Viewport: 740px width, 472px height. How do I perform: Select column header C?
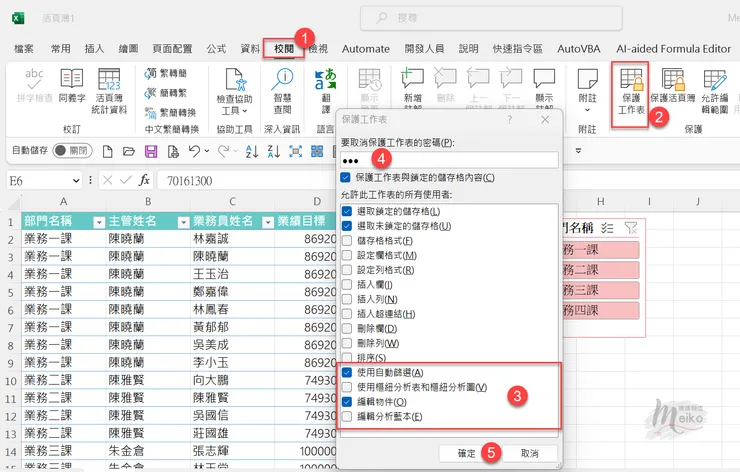pyautogui.click(x=232, y=202)
